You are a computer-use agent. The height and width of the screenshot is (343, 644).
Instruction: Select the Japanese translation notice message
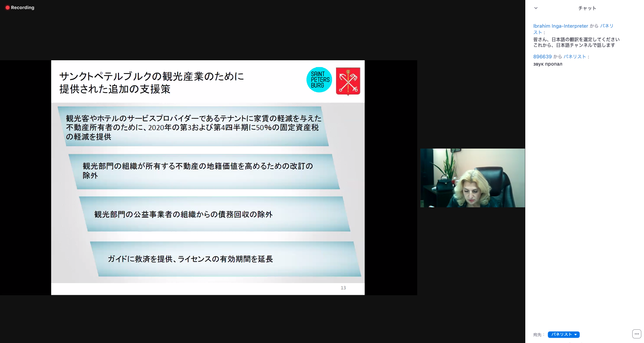click(x=576, y=42)
